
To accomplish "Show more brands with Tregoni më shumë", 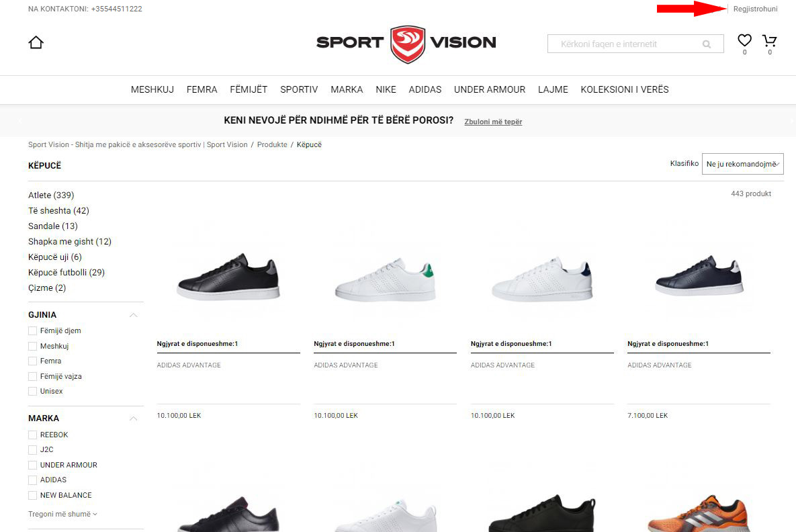I will click(x=62, y=515).
